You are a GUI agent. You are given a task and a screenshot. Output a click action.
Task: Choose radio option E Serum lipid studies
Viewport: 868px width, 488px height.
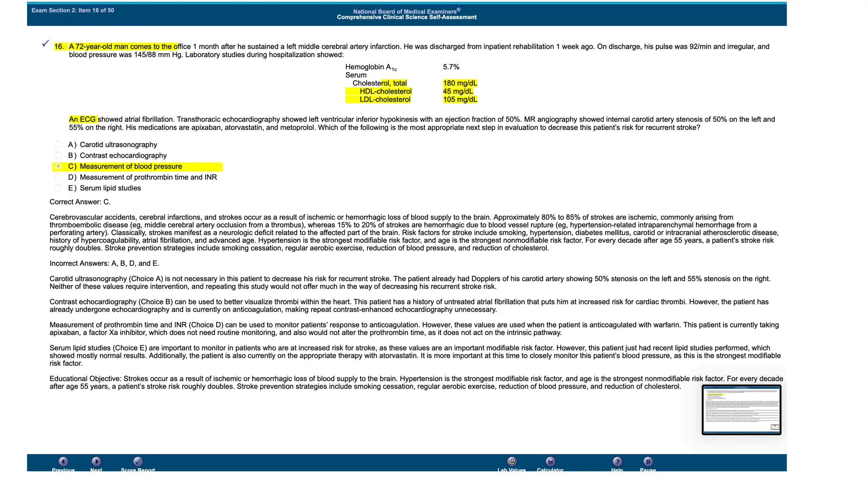click(x=58, y=188)
